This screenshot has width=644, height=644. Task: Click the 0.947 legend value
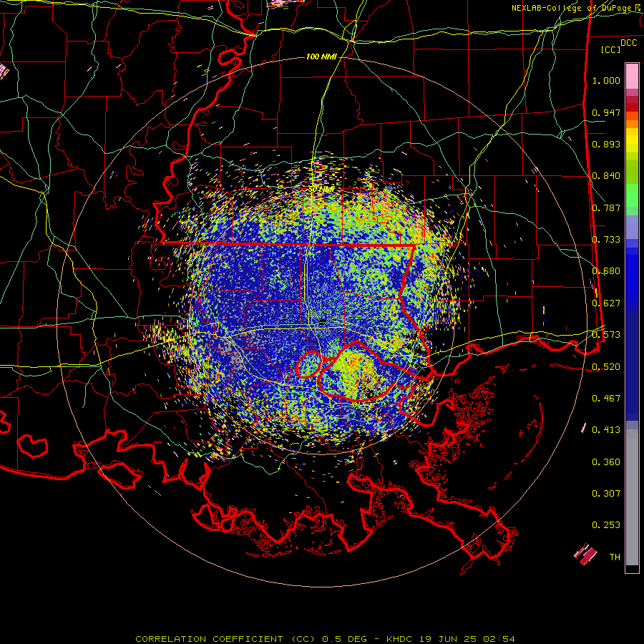tap(606, 112)
